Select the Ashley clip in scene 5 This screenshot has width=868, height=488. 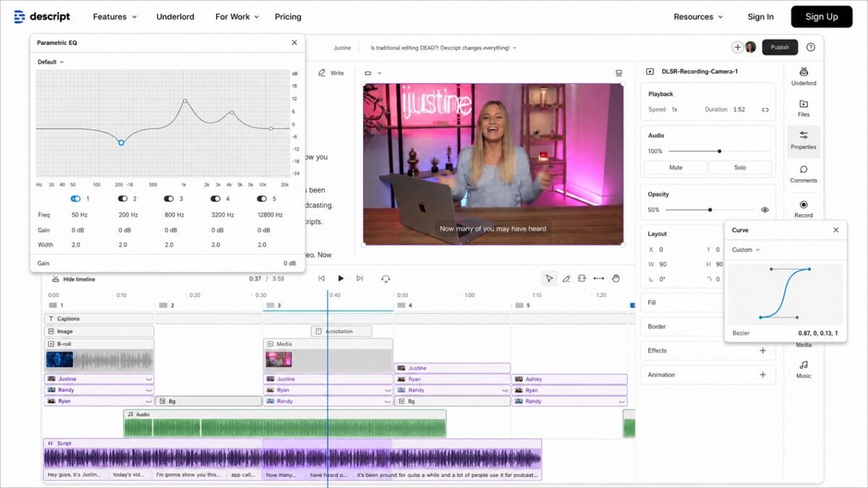click(x=569, y=379)
